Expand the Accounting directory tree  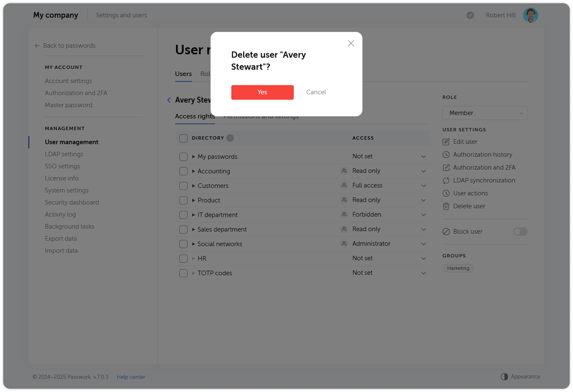(x=193, y=171)
